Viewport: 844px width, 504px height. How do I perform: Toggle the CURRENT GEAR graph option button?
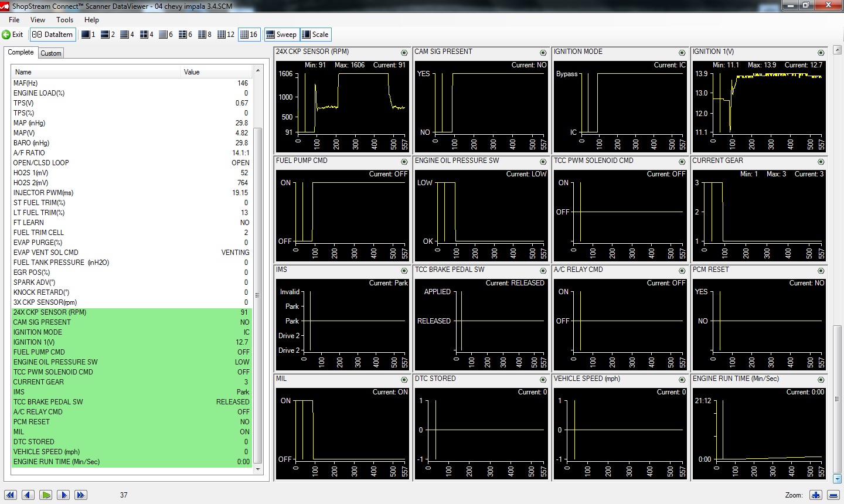[x=821, y=162]
